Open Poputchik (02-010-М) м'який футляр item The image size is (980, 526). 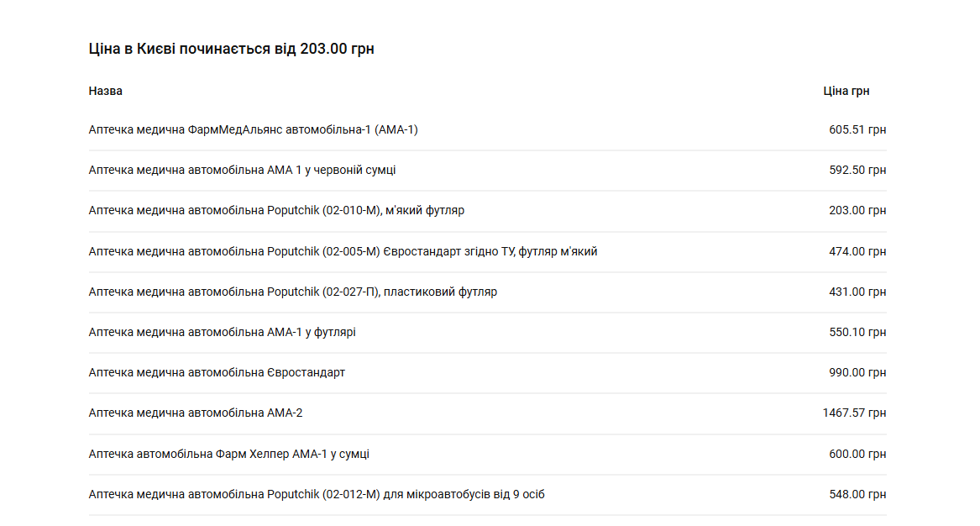click(x=276, y=210)
